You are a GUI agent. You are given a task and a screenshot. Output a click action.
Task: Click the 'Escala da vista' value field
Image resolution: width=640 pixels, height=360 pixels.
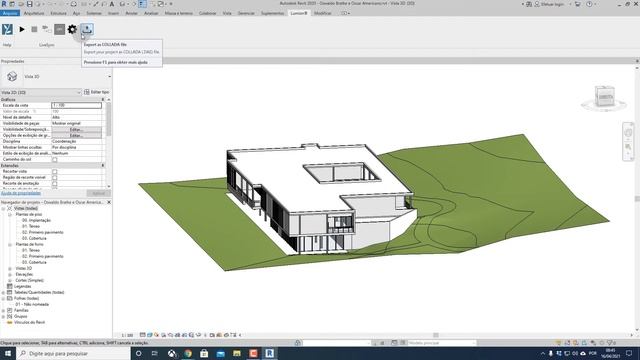pos(76,105)
